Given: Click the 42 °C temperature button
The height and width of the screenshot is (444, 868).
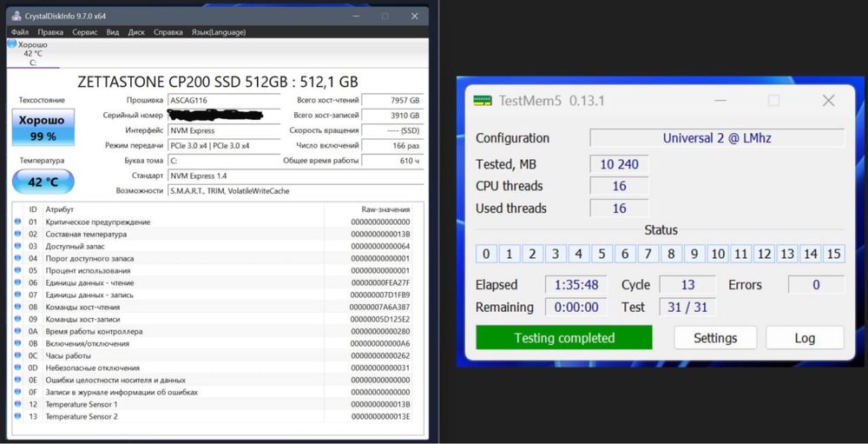Looking at the screenshot, I should tap(43, 182).
